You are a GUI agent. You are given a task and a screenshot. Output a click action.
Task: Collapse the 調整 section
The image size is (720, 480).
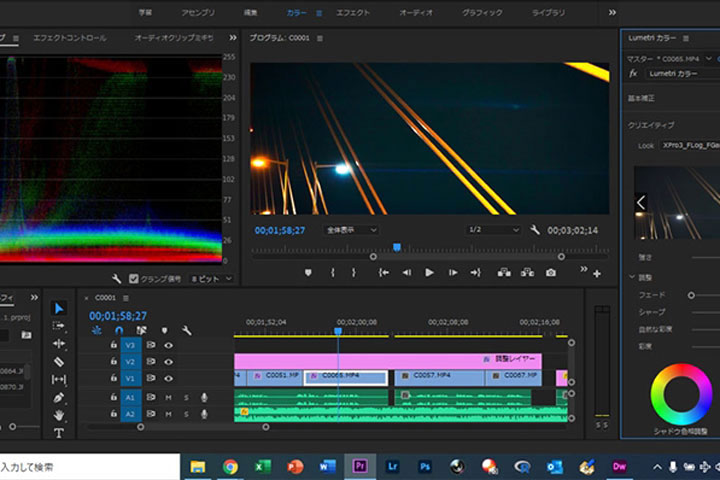pyautogui.click(x=632, y=277)
